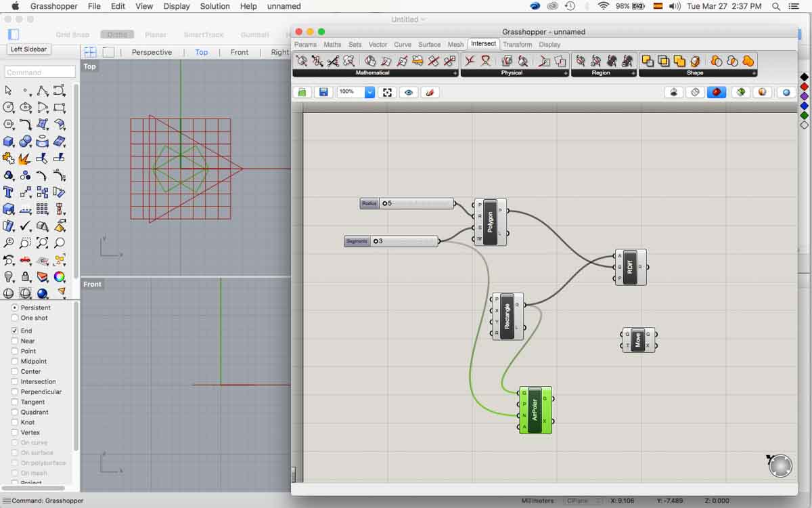Click the Grasshopper preview eye icon

(408, 92)
